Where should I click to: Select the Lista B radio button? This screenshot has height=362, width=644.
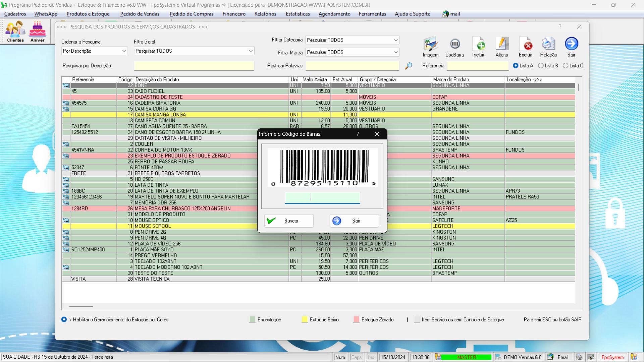pos(541,66)
